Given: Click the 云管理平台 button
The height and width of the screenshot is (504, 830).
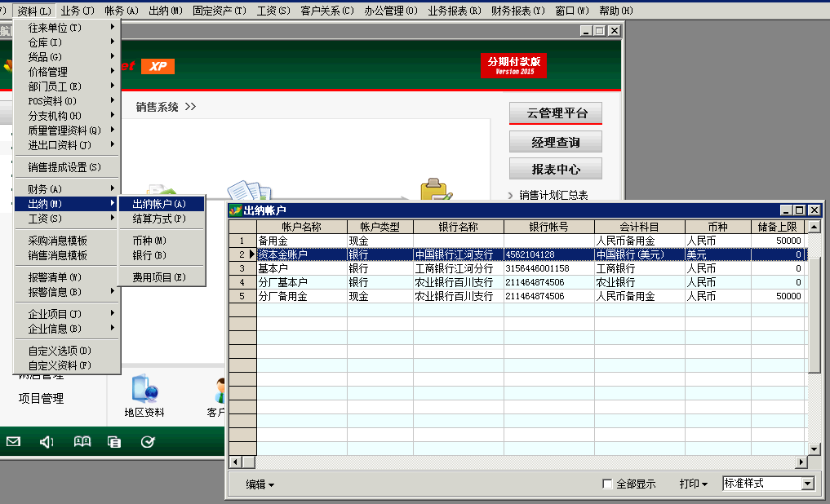Looking at the screenshot, I should pos(556,113).
